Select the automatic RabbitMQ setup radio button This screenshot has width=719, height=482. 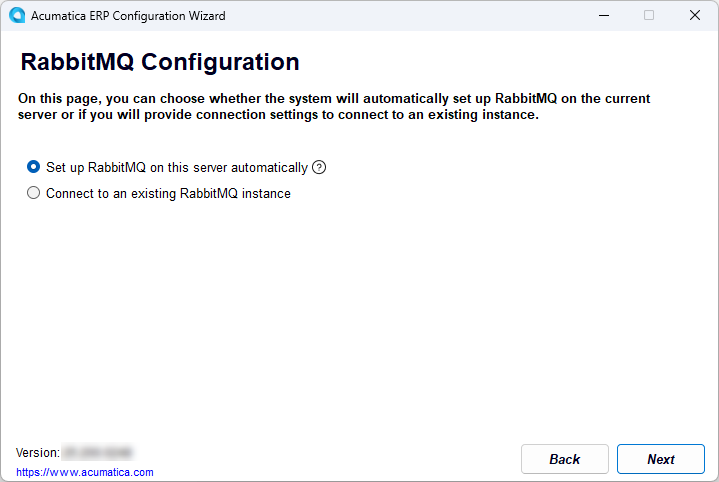[33, 167]
